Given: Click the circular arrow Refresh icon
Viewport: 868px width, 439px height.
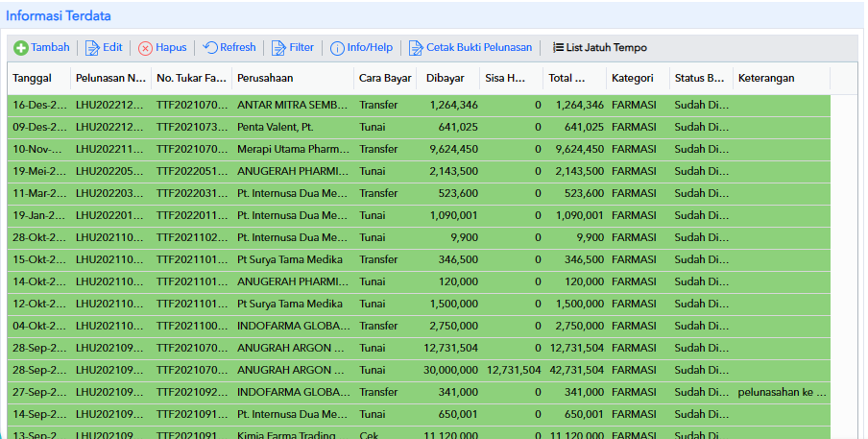Looking at the screenshot, I should pos(210,48).
